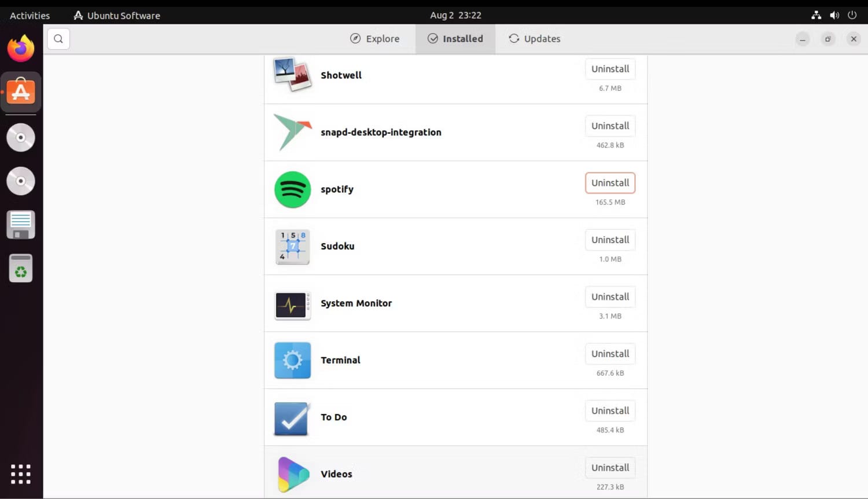The image size is (868, 499).
Task: Click the Terminal app icon
Action: pos(292,359)
